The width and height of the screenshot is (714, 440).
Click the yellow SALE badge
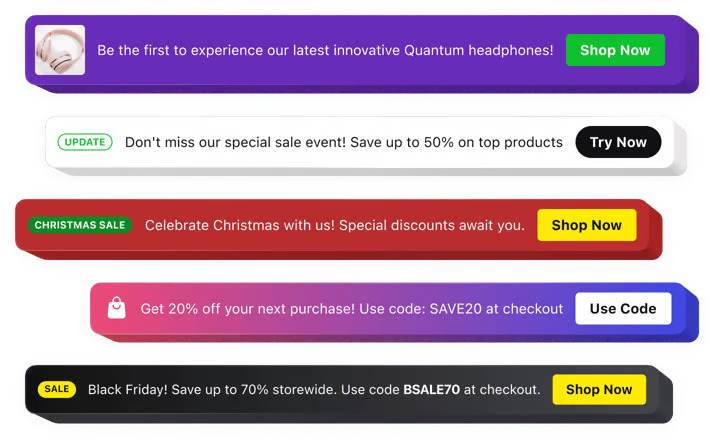point(57,389)
